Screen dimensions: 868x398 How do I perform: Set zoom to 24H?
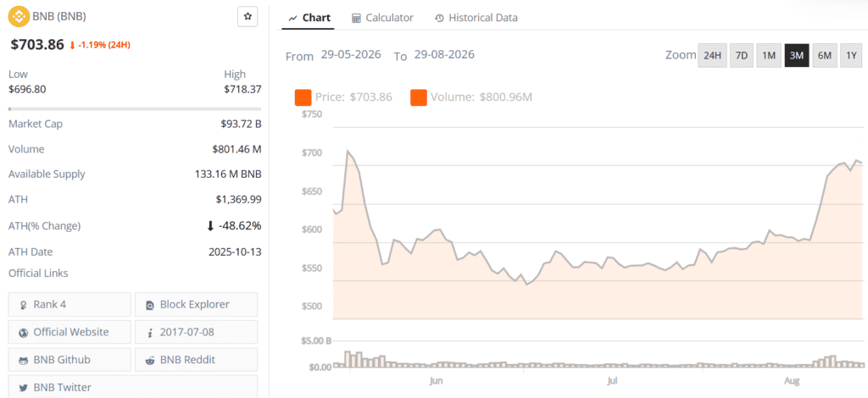tap(712, 55)
